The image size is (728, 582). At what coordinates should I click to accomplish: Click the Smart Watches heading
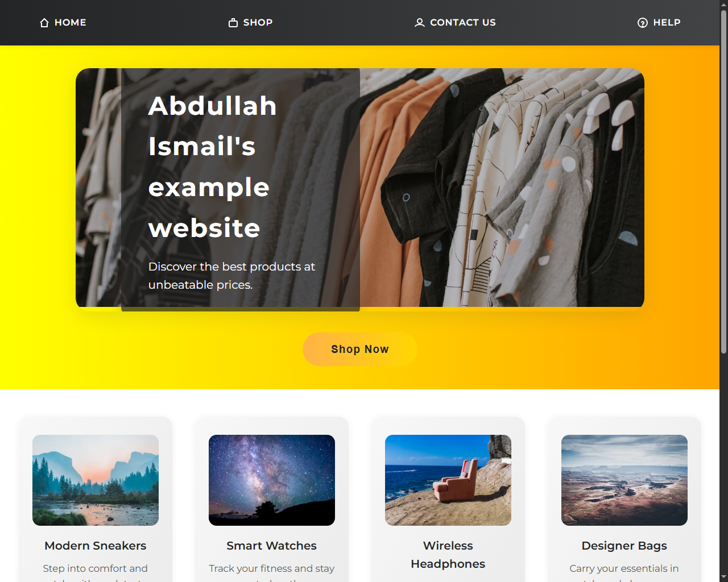(x=272, y=546)
